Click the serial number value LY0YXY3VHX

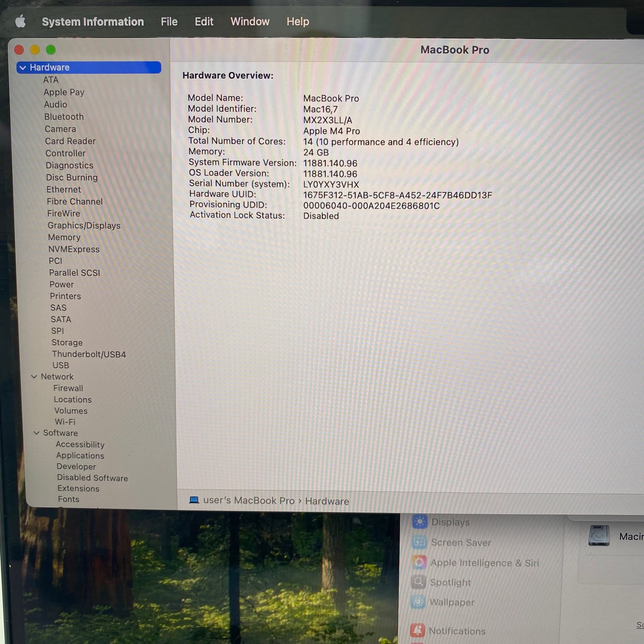pyautogui.click(x=331, y=185)
